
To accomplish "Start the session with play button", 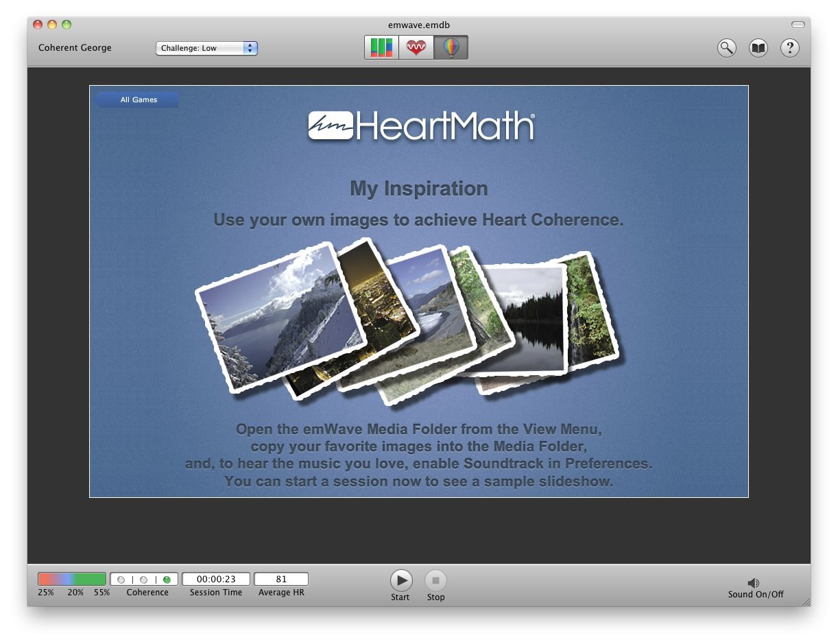I will [x=401, y=581].
